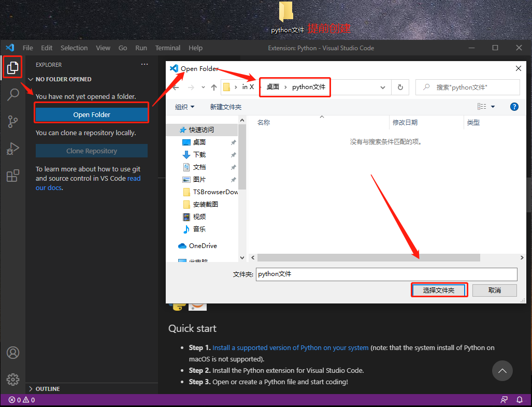Image resolution: width=532 pixels, height=407 pixels.
Task: Click the 选择文件夹 confirm button
Action: (x=439, y=290)
